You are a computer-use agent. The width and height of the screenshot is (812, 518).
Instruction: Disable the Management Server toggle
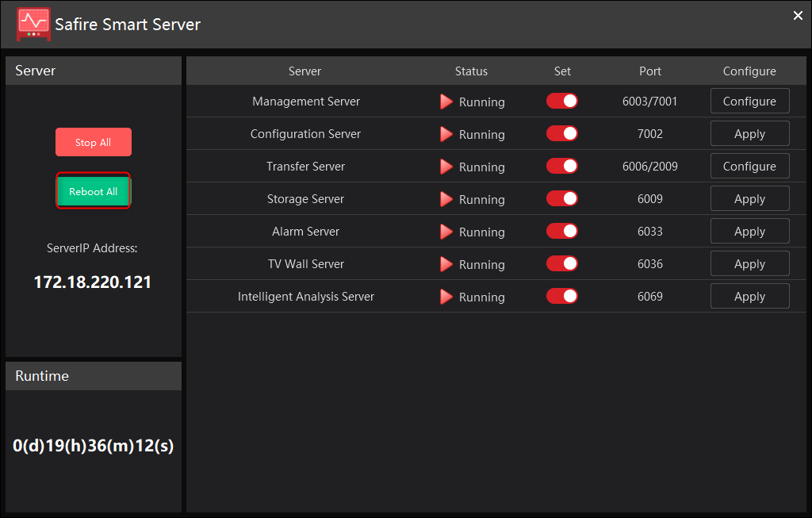click(562, 101)
